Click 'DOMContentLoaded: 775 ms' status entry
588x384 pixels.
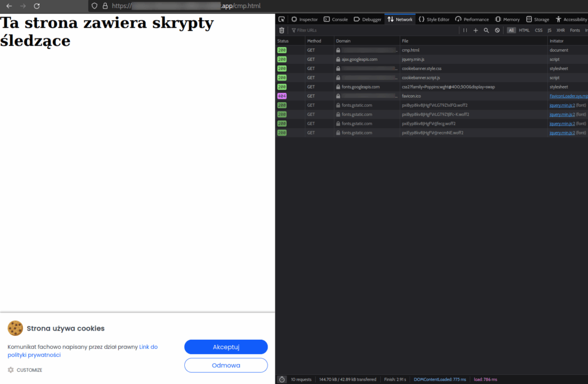coord(440,379)
